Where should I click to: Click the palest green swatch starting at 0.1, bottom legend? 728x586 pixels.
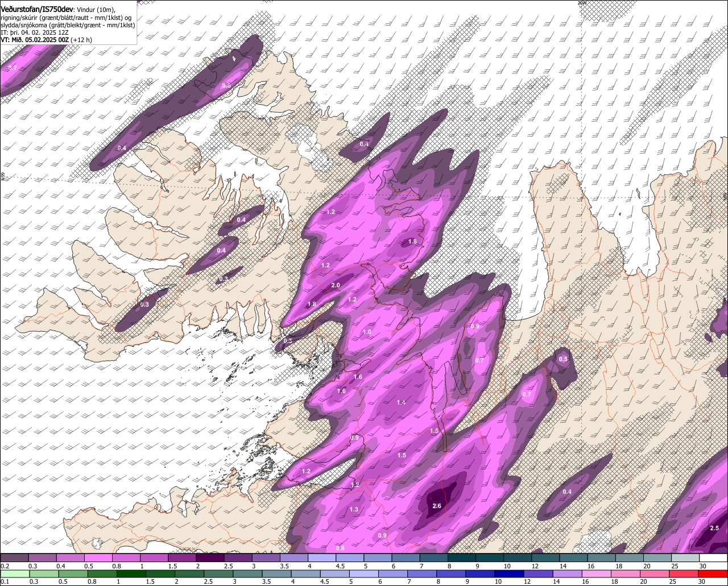14,573
